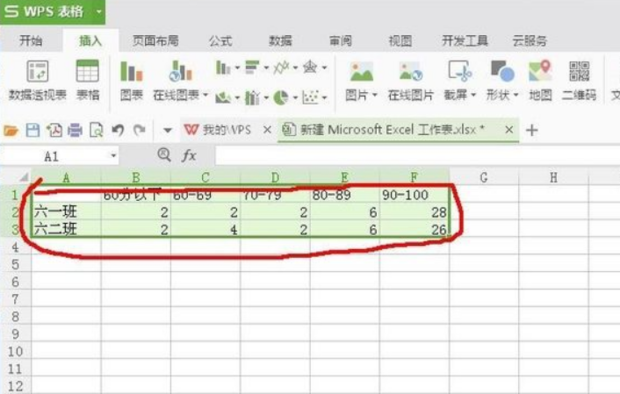Image resolution: width=620 pixels, height=394 pixels.
Task: Switch to the 插入 tab
Action: coord(91,40)
